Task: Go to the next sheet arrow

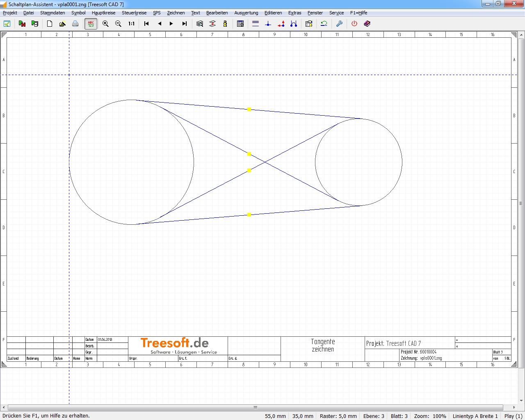Action: point(171,24)
